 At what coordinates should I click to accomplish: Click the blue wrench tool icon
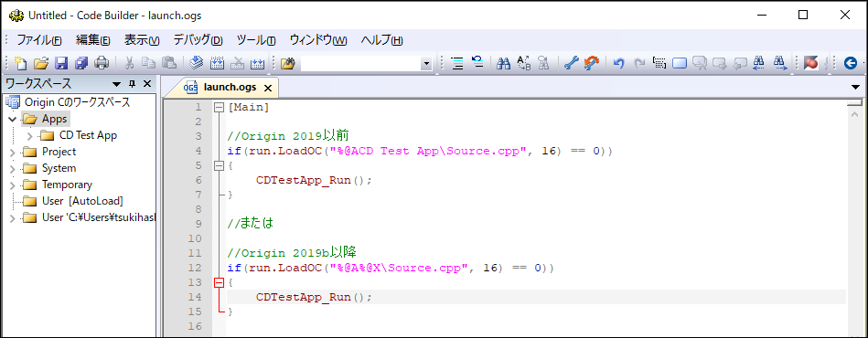571,63
